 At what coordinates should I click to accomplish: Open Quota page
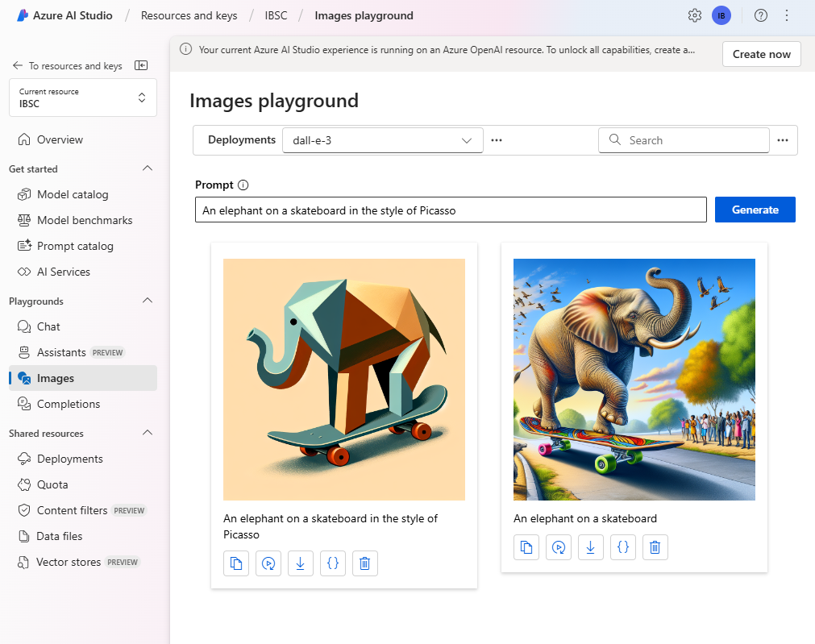pyautogui.click(x=83, y=484)
